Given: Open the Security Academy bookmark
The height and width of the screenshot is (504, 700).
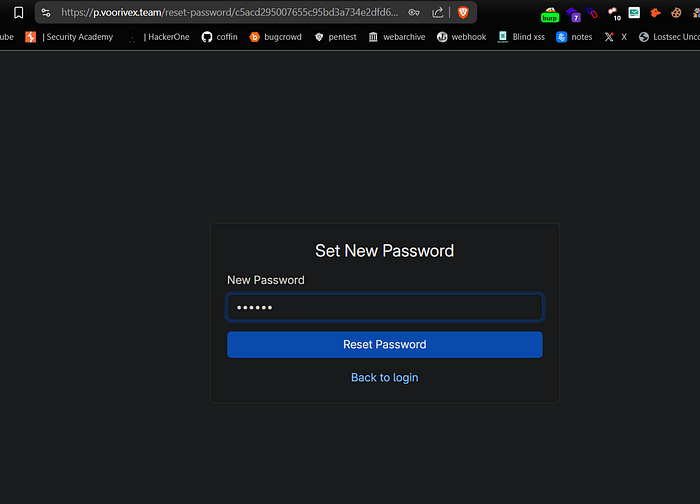Looking at the screenshot, I should [x=69, y=37].
